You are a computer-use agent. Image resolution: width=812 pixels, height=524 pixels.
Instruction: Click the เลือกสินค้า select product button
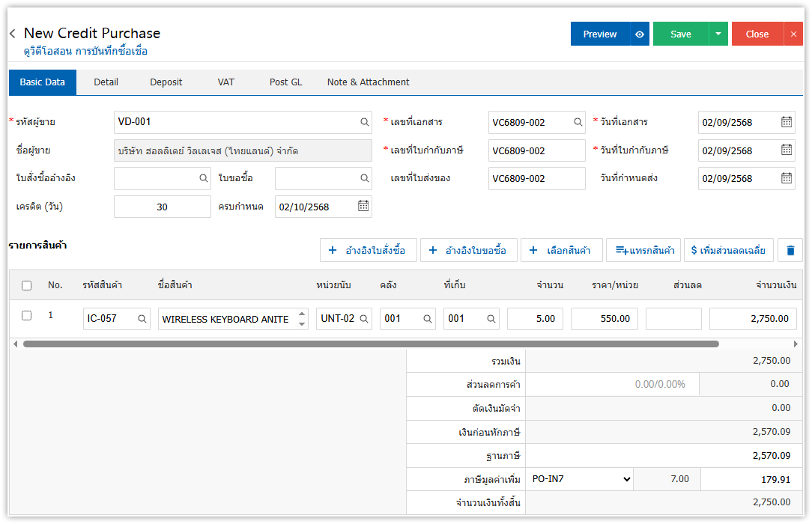(561, 250)
